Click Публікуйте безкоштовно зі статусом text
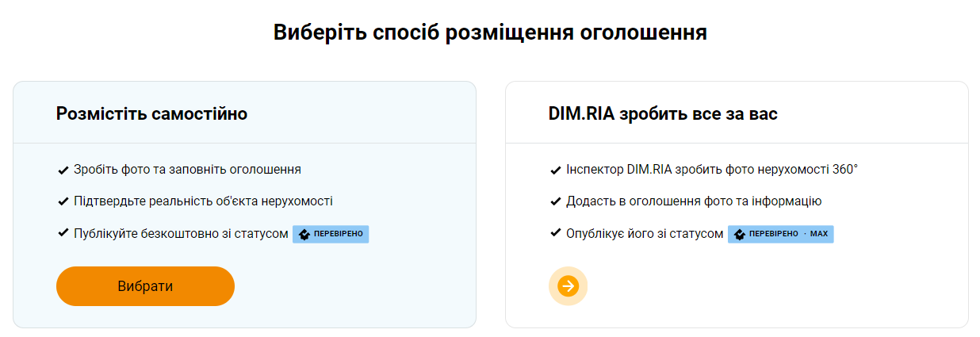The height and width of the screenshot is (337, 980). coord(181,234)
